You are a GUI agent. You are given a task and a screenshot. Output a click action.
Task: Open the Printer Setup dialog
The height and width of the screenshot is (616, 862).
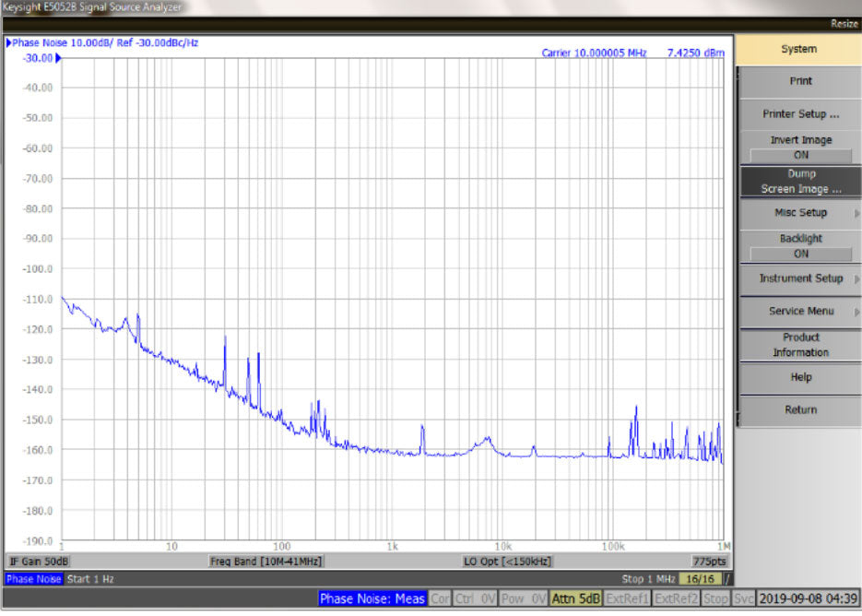[800, 114]
